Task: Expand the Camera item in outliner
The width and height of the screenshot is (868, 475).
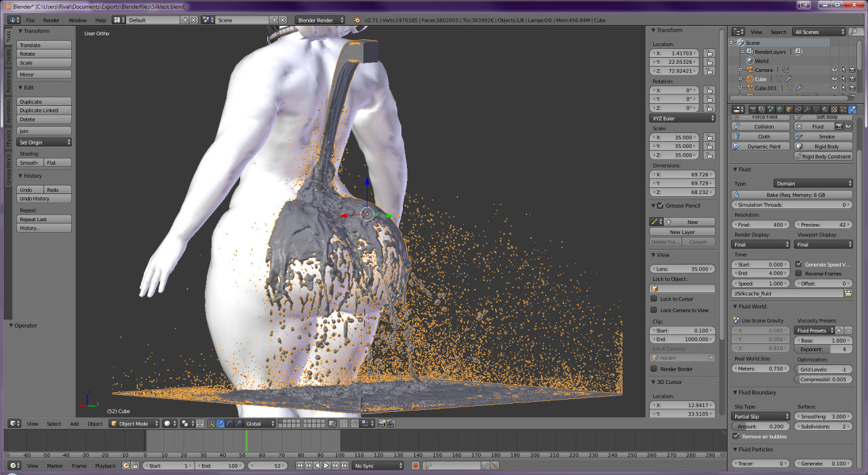Action: tap(740, 70)
